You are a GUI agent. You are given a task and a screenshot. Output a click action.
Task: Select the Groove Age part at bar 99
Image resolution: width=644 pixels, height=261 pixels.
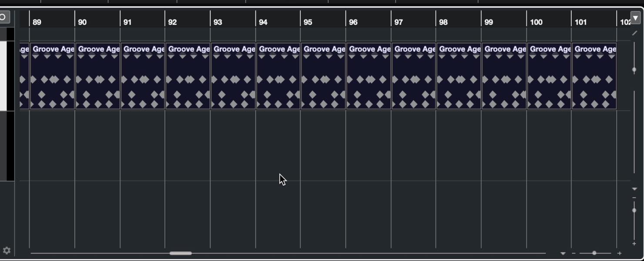[504, 76]
